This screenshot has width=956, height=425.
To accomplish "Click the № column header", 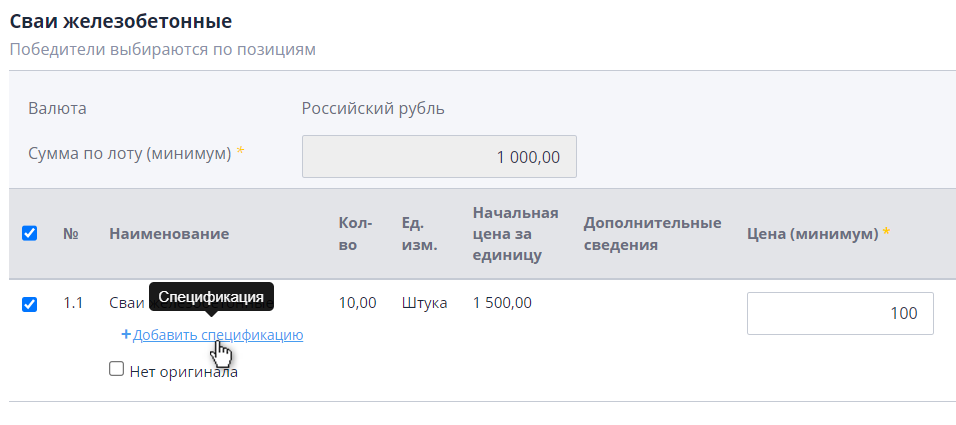I will (71, 233).
